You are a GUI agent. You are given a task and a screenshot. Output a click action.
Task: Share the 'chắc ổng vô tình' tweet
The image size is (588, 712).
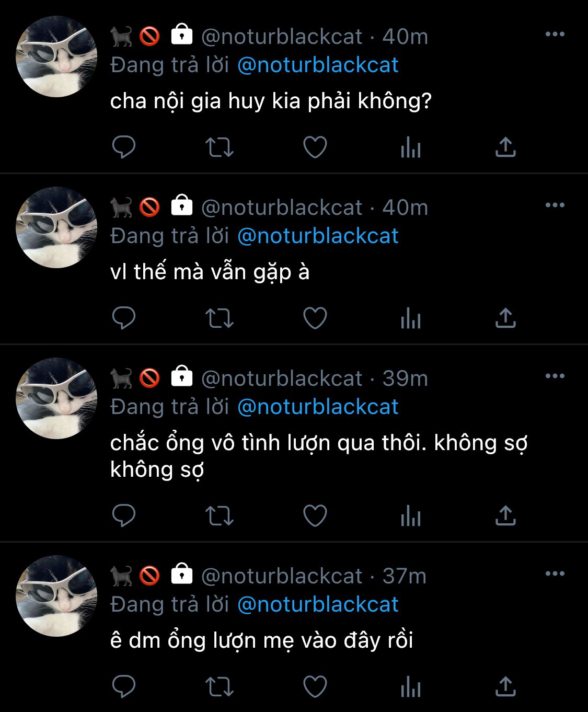click(505, 515)
